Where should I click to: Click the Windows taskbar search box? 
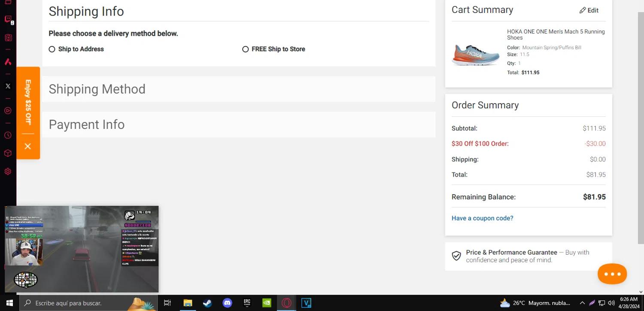82,303
